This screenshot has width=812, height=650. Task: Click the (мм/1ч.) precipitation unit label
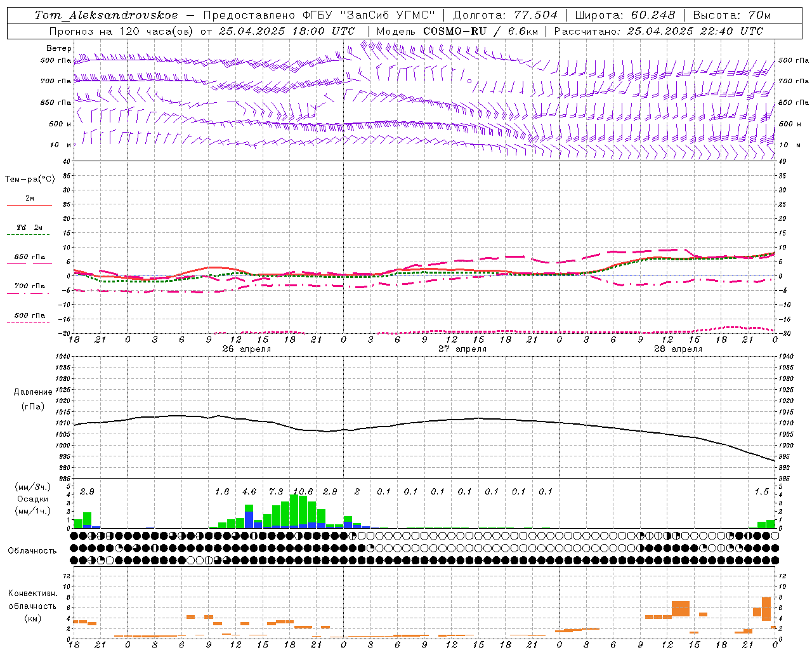click(x=32, y=511)
